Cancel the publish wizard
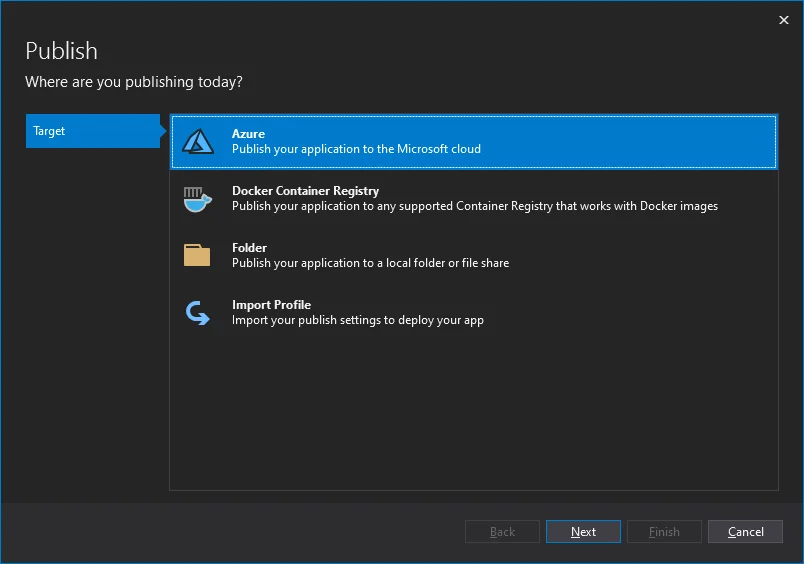The height and width of the screenshot is (564, 804). (745, 532)
